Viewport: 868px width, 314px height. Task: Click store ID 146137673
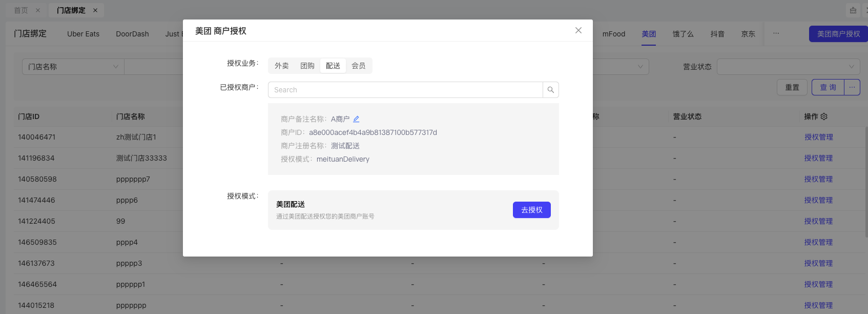point(36,263)
